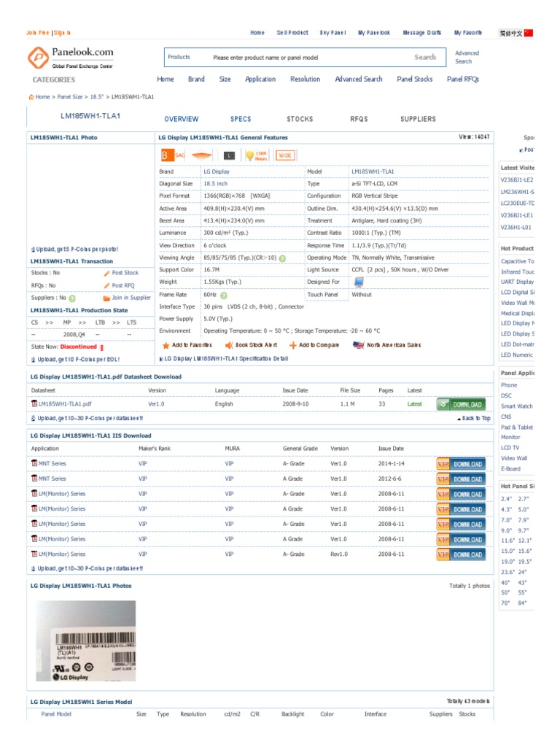Click the Panelook.com logo icon
The image size is (560, 747).
tap(38, 57)
